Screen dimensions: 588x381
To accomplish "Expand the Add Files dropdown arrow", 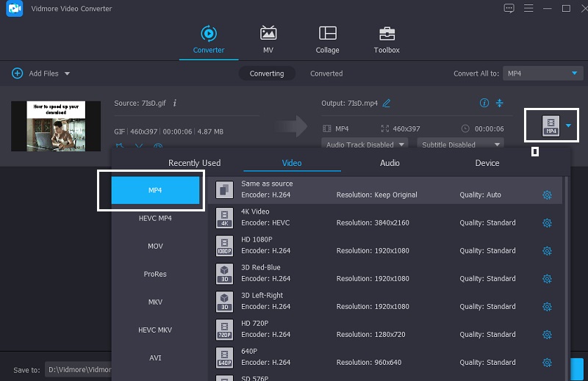I will 68,73.
